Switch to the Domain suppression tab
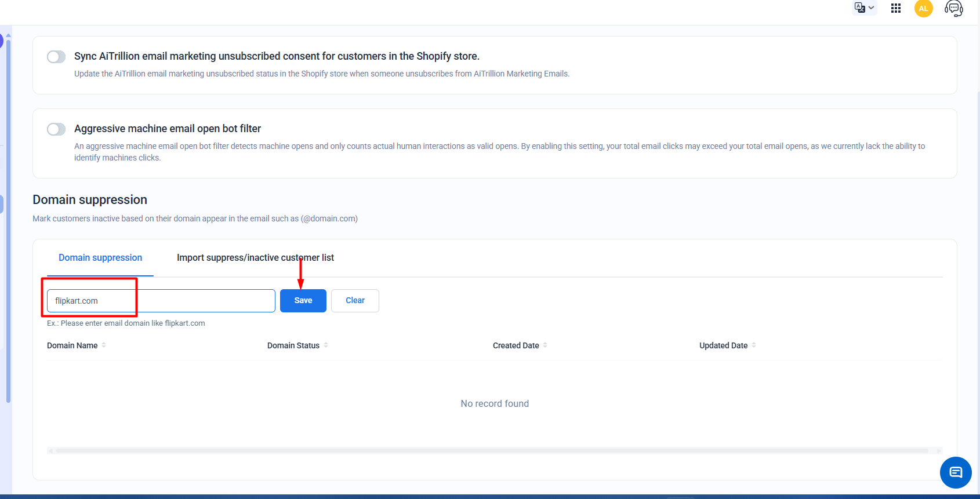The height and width of the screenshot is (499, 980). (100, 258)
